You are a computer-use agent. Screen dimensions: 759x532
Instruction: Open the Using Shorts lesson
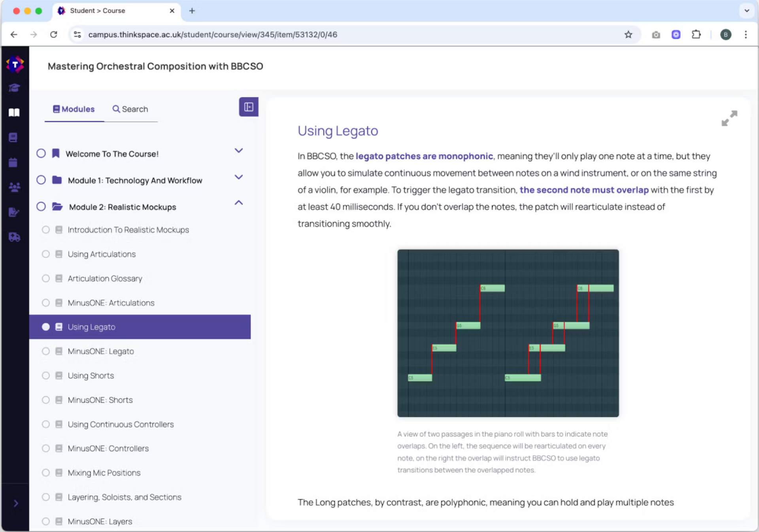point(91,376)
